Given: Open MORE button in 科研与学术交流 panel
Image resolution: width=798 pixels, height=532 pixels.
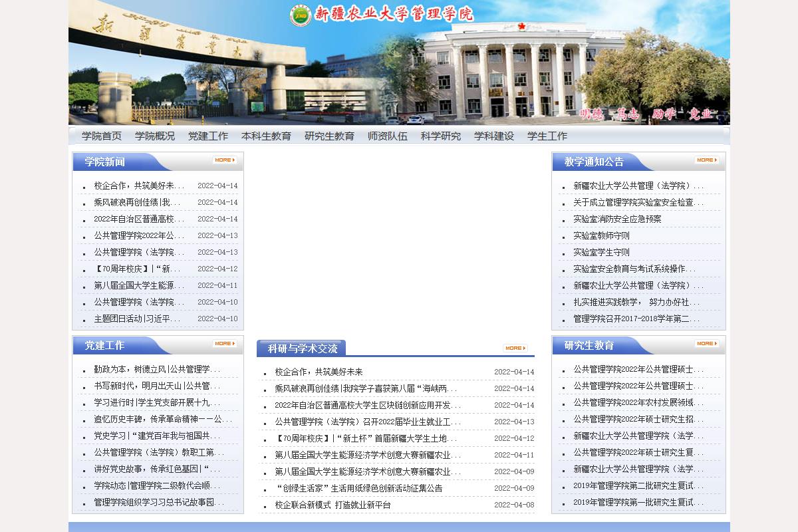Looking at the screenshot, I should point(515,348).
